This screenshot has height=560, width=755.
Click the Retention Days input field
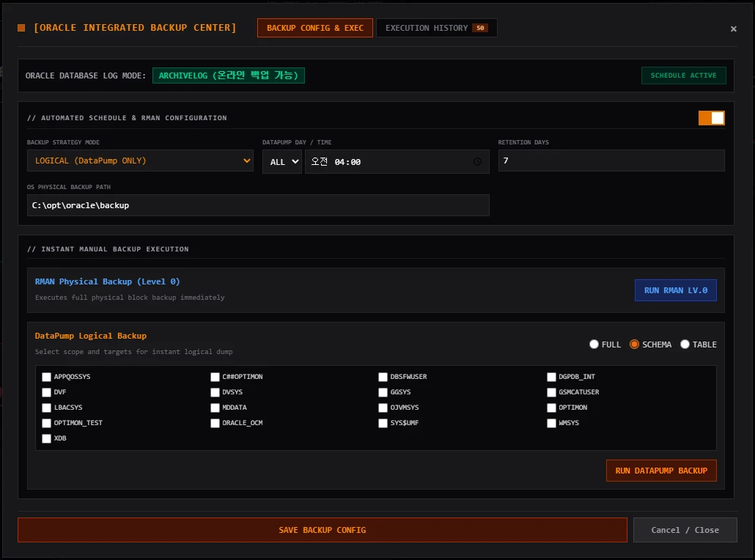coord(611,161)
